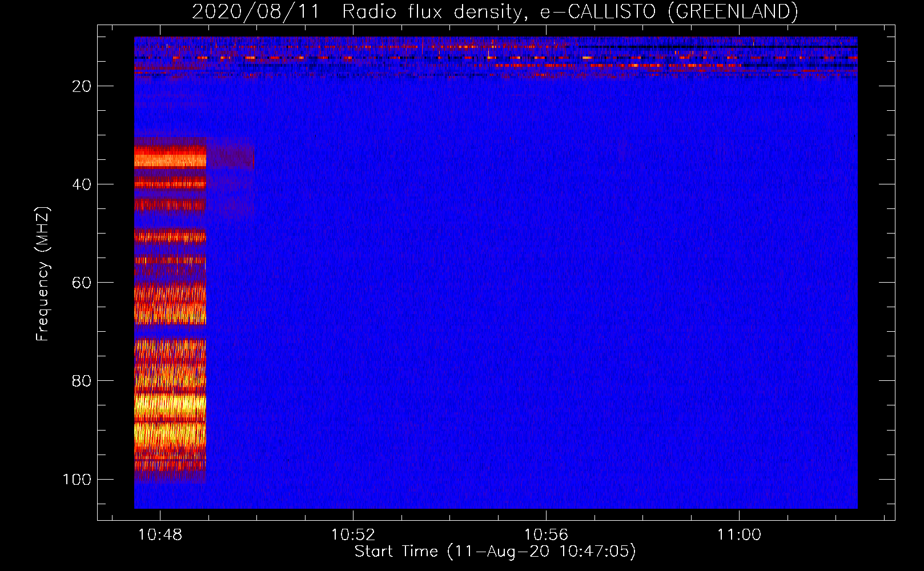Click the frequency tick label 40
Screen dimensions: 924x571
pos(82,184)
